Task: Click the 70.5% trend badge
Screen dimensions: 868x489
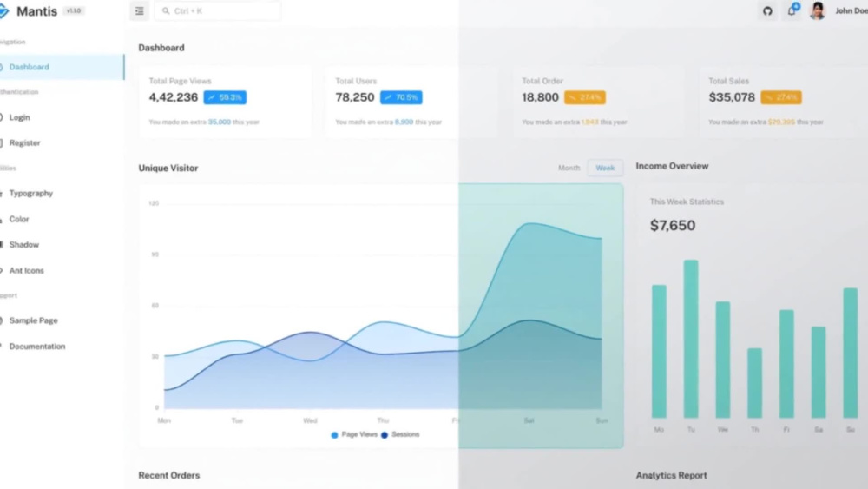Action: (x=401, y=97)
